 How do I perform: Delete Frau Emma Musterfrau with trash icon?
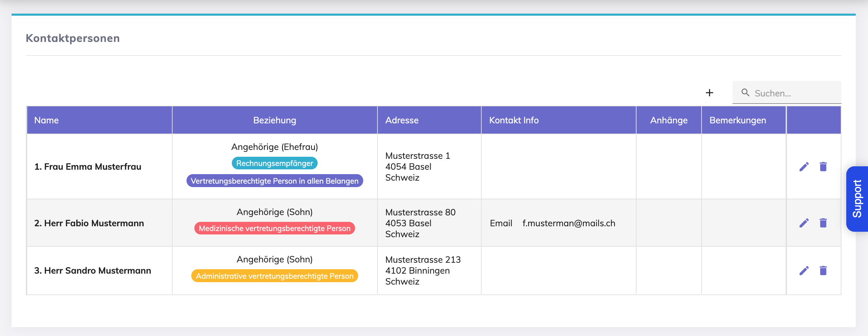(x=823, y=167)
